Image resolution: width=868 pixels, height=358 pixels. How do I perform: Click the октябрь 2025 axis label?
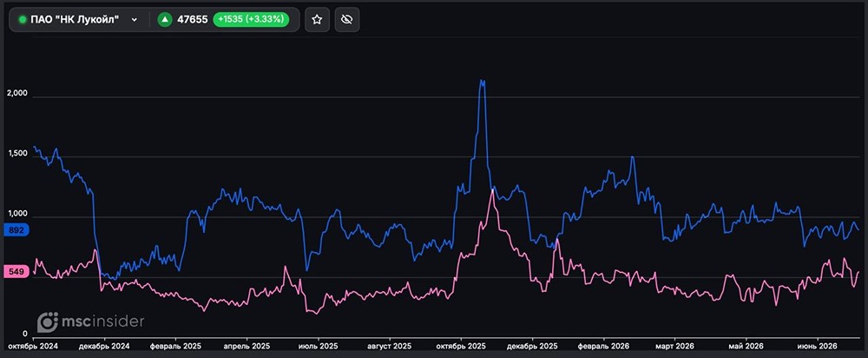[462, 346]
